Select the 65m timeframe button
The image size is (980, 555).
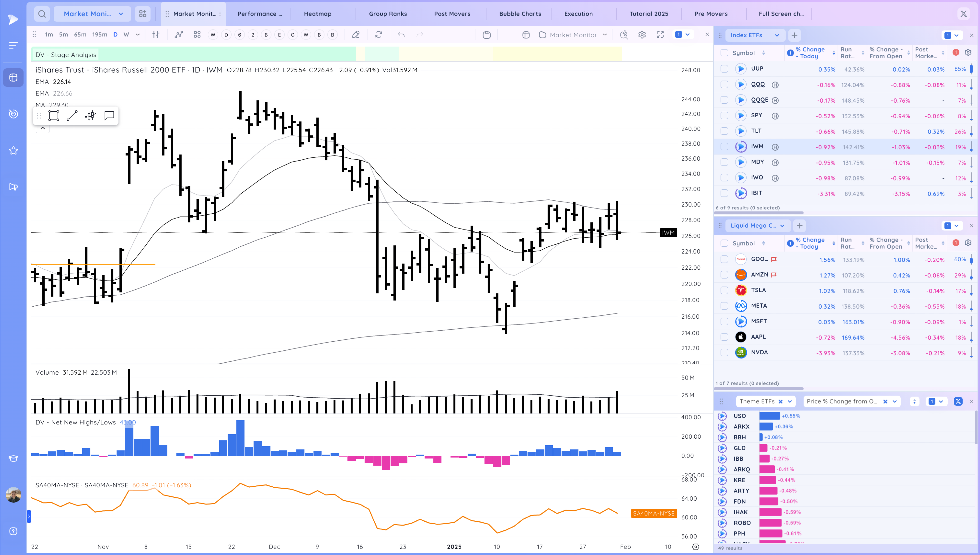80,35
